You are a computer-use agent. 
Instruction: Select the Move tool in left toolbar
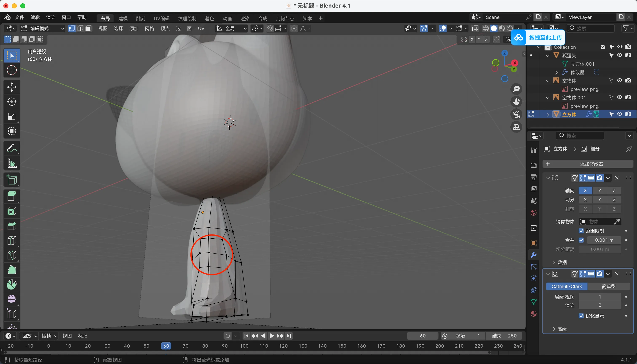(x=12, y=87)
